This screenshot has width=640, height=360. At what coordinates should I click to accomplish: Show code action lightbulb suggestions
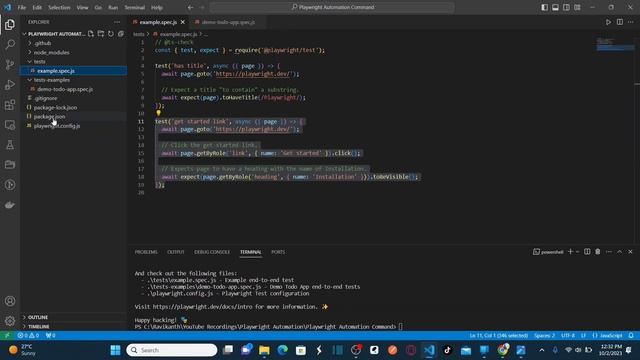click(158, 113)
